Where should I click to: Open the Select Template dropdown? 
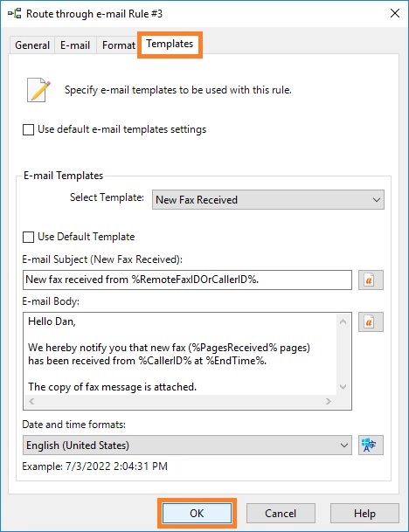pos(268,200)
